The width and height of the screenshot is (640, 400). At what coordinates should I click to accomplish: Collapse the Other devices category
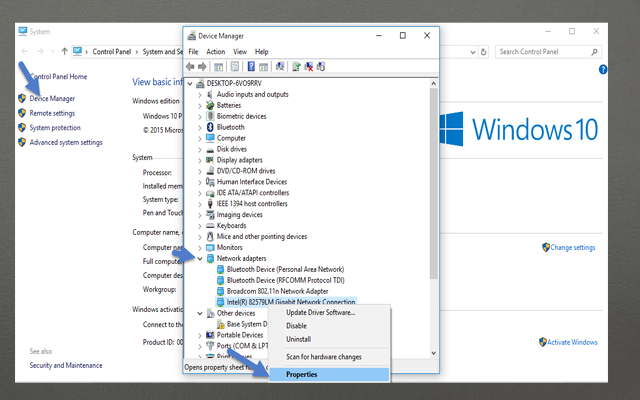pyautogui.click(x=200, y=313)
